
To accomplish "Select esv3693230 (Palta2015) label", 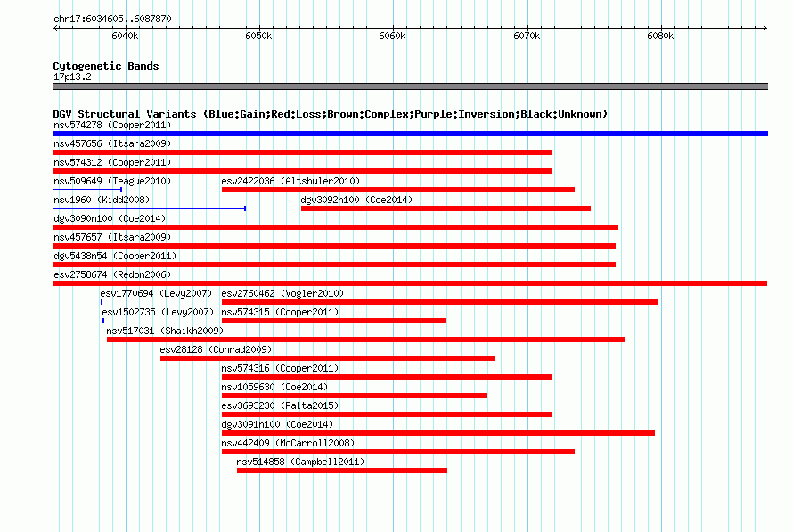I will tap(280, 405).
